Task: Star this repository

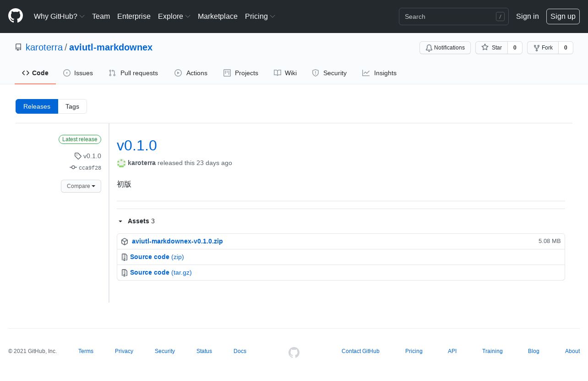Action: [x=491, y=48]
